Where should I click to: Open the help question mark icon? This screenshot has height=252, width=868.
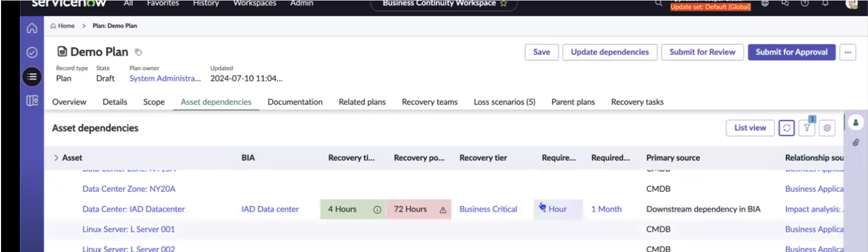(x=805, y=4)
